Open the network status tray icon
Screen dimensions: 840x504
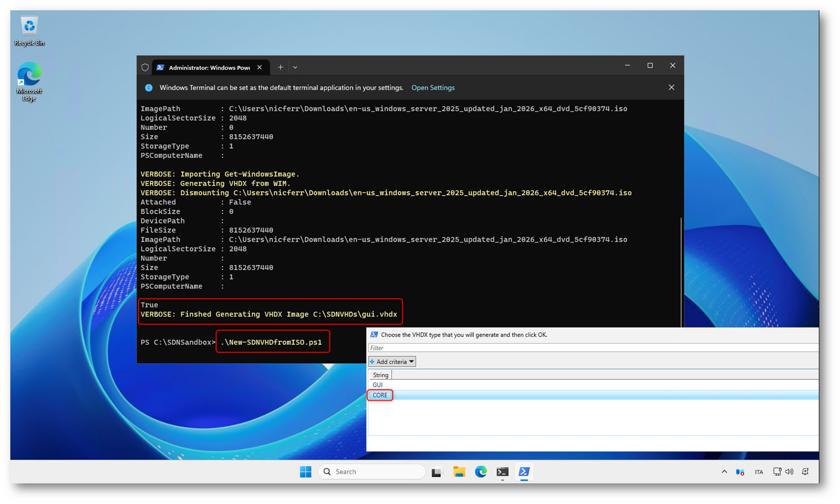(x=777, y=472)
